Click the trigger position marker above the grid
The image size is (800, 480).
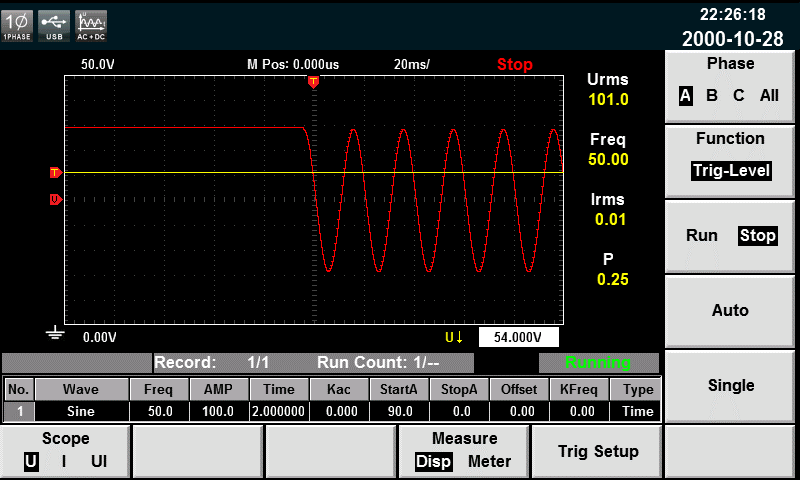point(313,81)
